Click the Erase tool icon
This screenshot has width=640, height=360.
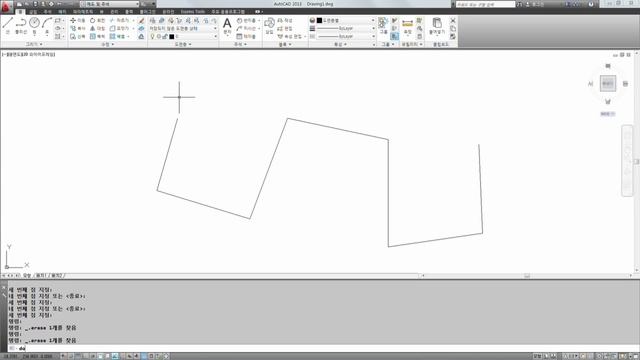(x=141, y=20)
